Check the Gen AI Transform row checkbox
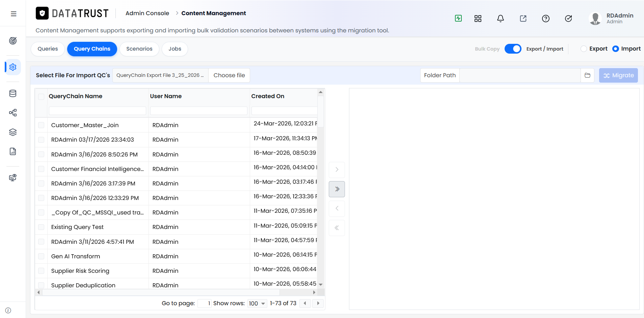Screen dimensions: 644x318 (41, 256)
